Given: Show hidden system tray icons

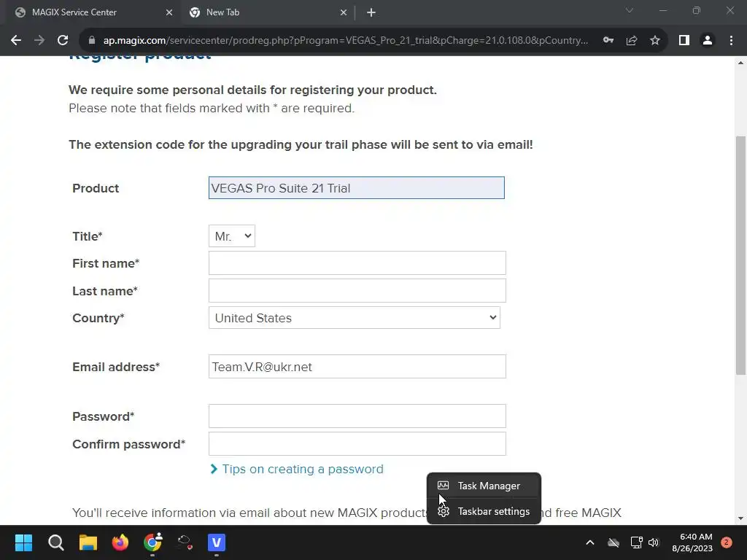Looking at the screenshot, I should pos(589,542).
